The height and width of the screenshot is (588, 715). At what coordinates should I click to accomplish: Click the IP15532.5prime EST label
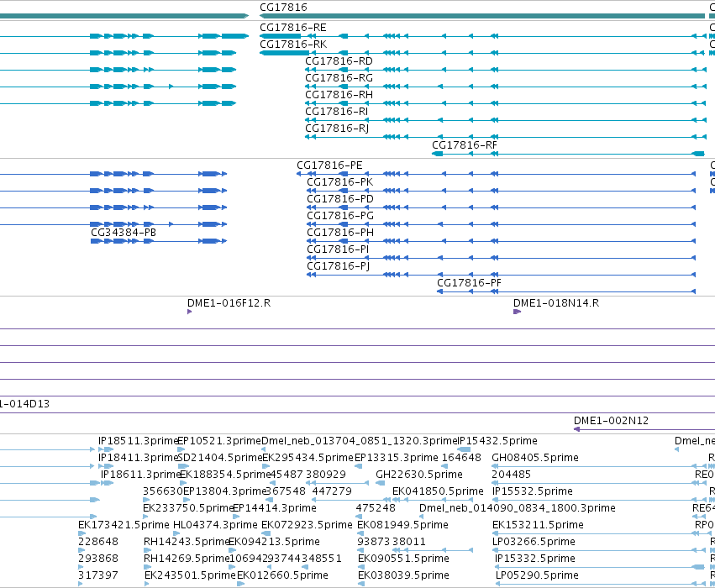click(533, 491)
